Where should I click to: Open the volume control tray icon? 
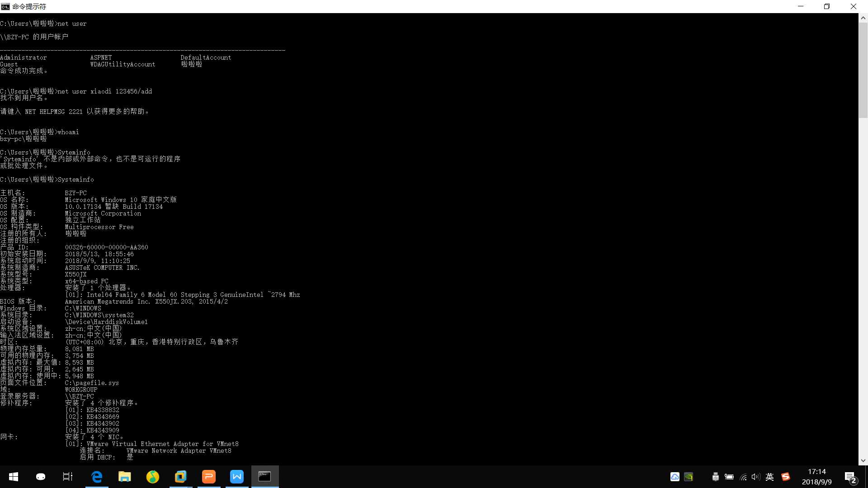point(756,477)
